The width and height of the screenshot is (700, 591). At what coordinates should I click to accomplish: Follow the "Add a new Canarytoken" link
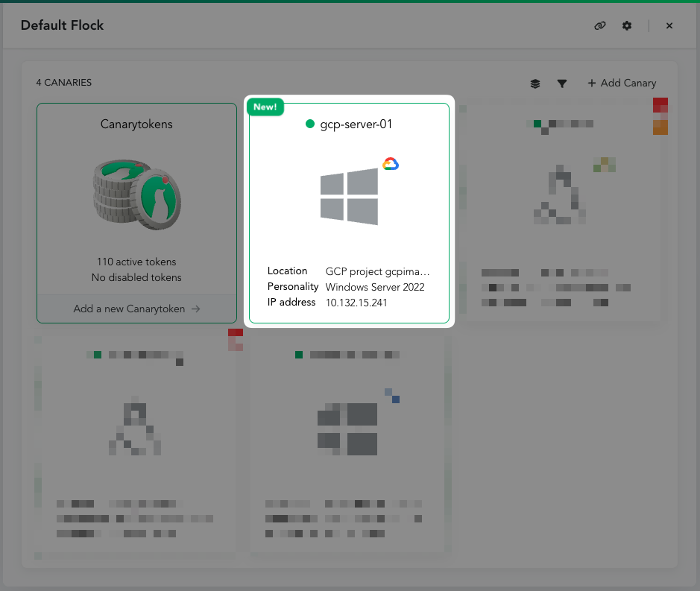point(136,309)
